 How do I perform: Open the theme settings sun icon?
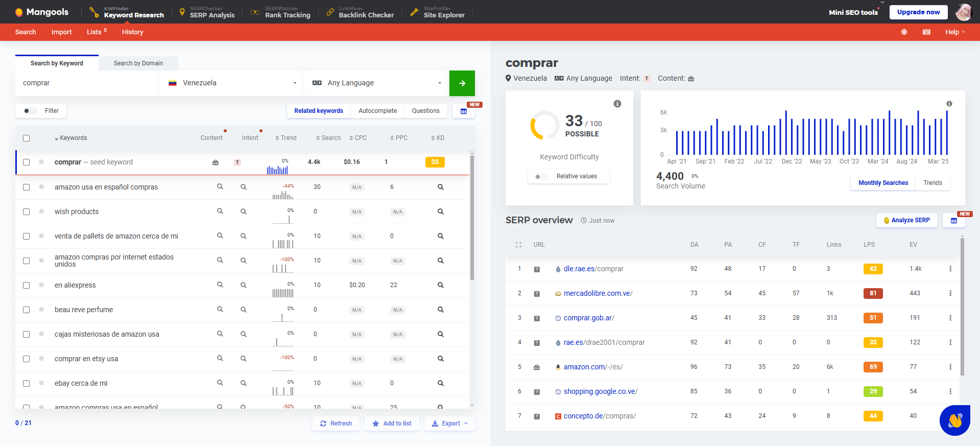(x=904, y=32)
